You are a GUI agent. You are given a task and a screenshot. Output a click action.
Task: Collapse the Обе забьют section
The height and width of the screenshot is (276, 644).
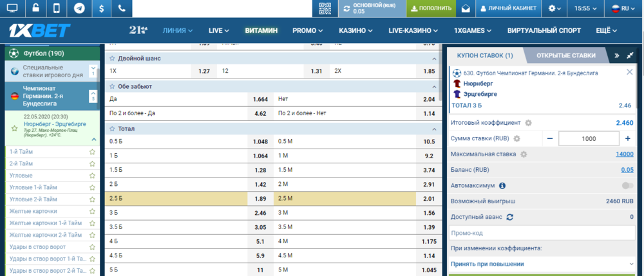coord(433,87)
